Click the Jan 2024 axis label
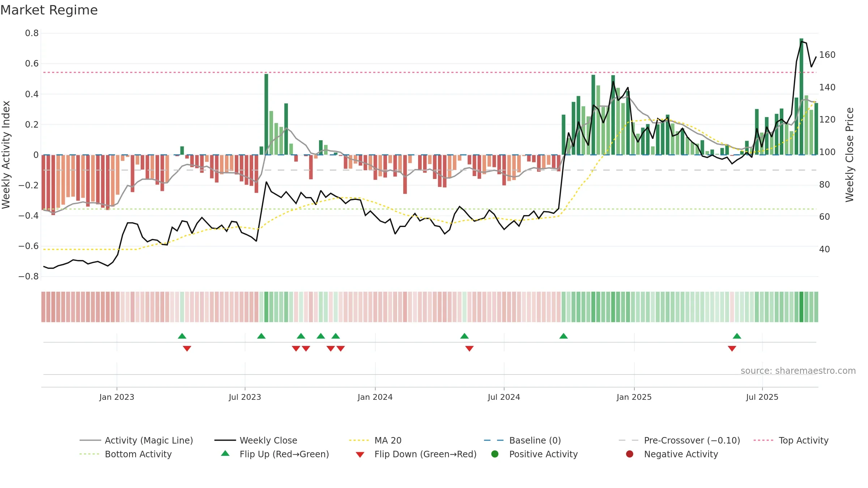Screen dimensions: 868x488 tap(375, 397)
